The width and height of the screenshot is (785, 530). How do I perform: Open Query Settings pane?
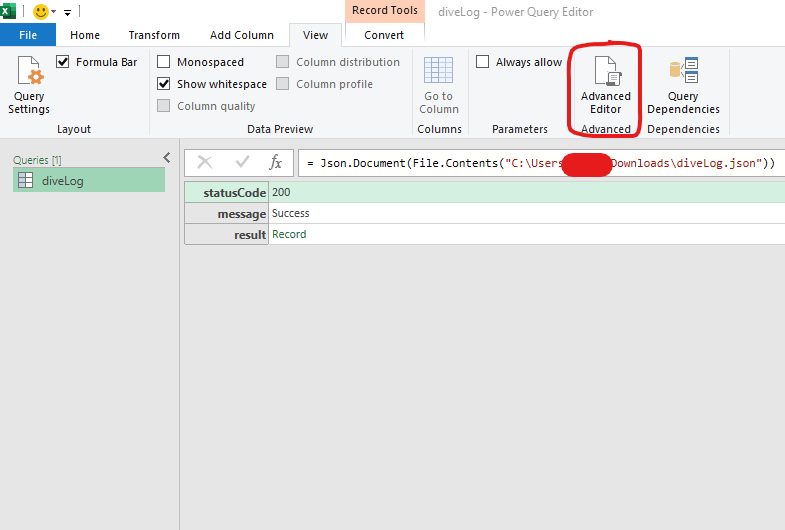pos(29,86)
